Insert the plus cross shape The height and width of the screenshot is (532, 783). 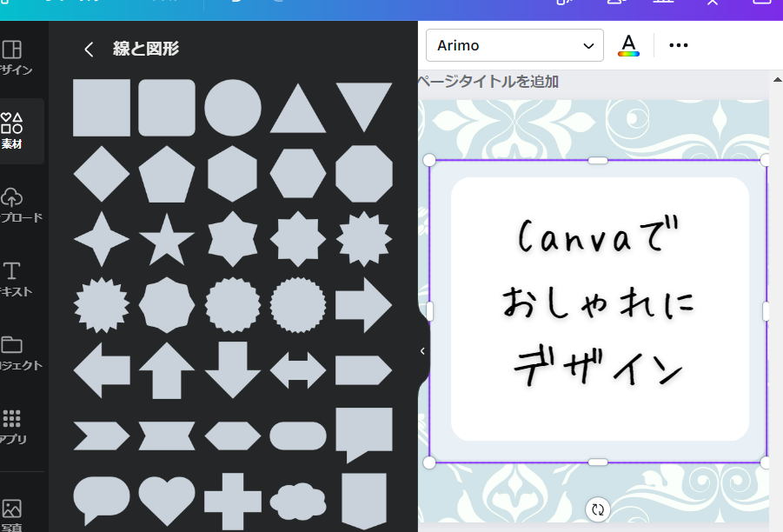coord(233,501)
